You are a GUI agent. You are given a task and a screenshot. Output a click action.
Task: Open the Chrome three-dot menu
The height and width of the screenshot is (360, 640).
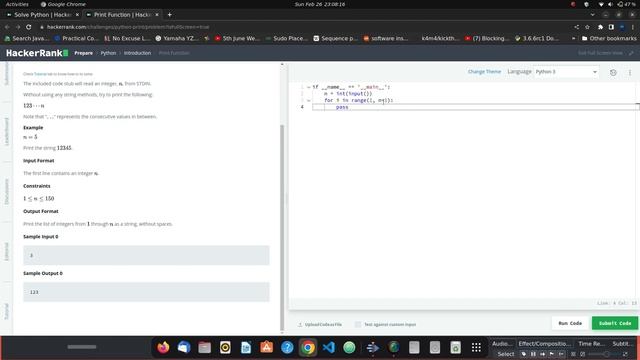point(633,27)
